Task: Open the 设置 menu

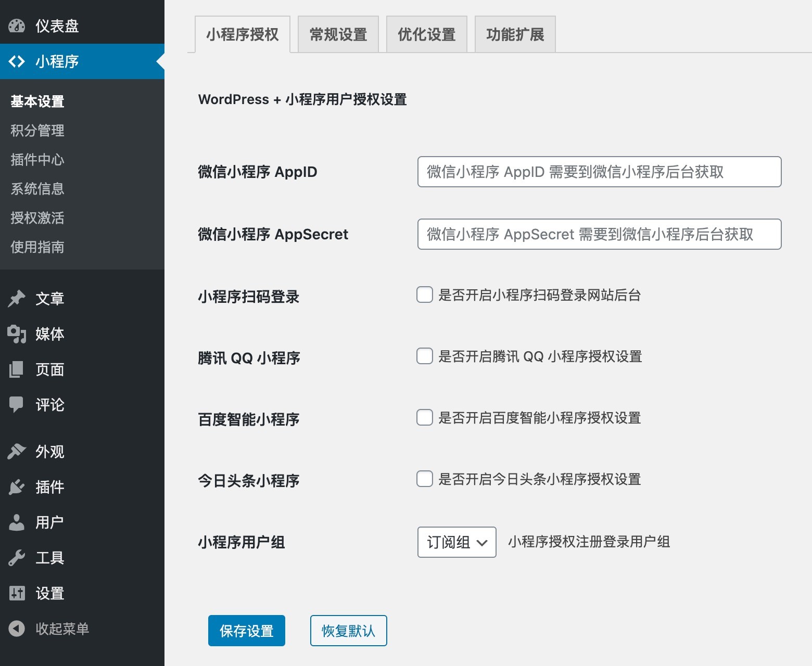Action: point(82,593)
